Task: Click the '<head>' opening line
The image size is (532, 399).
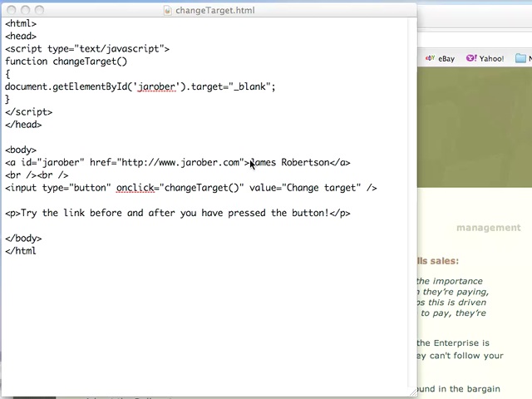Action: pyautogui.click(x=21, y=37)
